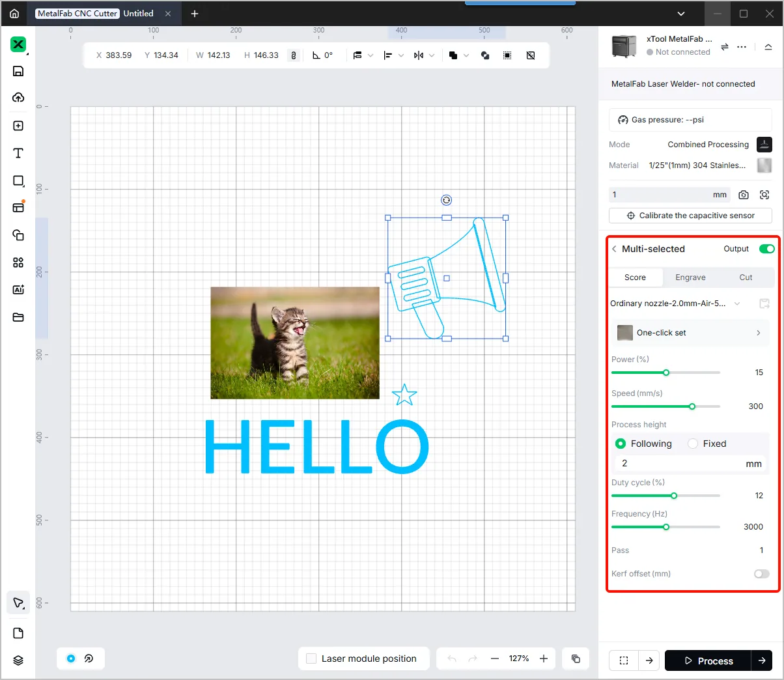Open the AI image generation tool
Screen dimensions: 784x680
coord(18,290)
